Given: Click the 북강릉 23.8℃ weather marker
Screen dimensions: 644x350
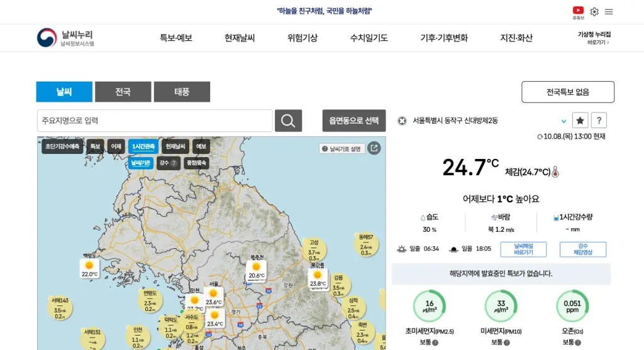Looking at the screenshot, I should pyautogui.click(x=318, y=278).
